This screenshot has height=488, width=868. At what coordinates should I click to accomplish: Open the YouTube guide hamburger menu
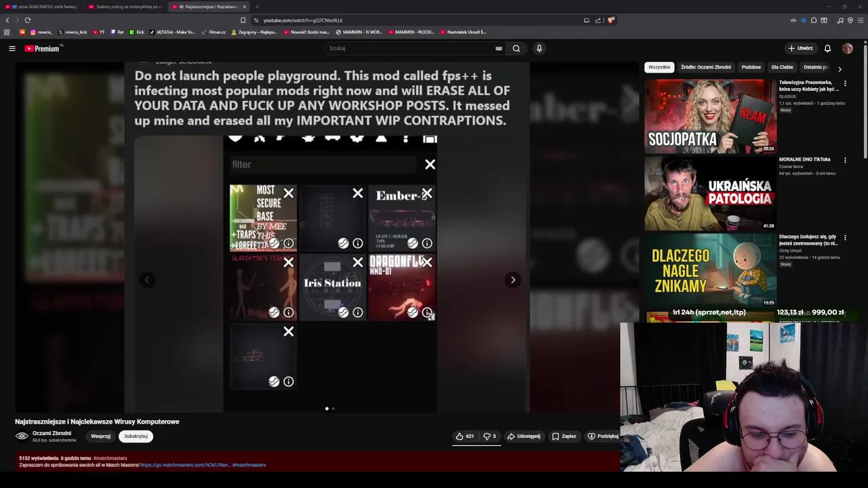[12, 48]
